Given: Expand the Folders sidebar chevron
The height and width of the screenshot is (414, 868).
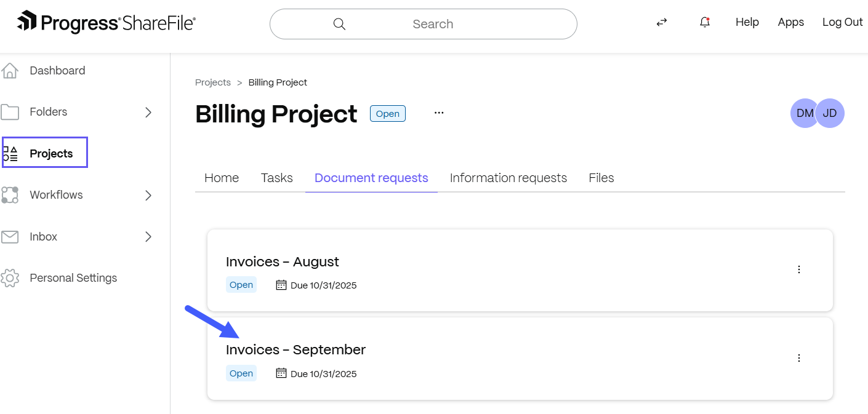Looking at the screenshot, I should 148,112.
